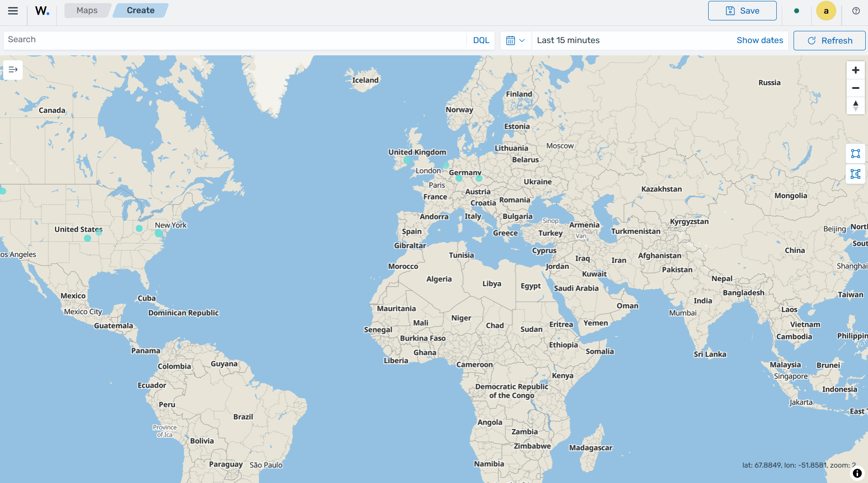Select the fit to data bounds tool
Image resolution: width=868 pixels, height=483 pixels.
pyautogui.click(x=855, y=154)
